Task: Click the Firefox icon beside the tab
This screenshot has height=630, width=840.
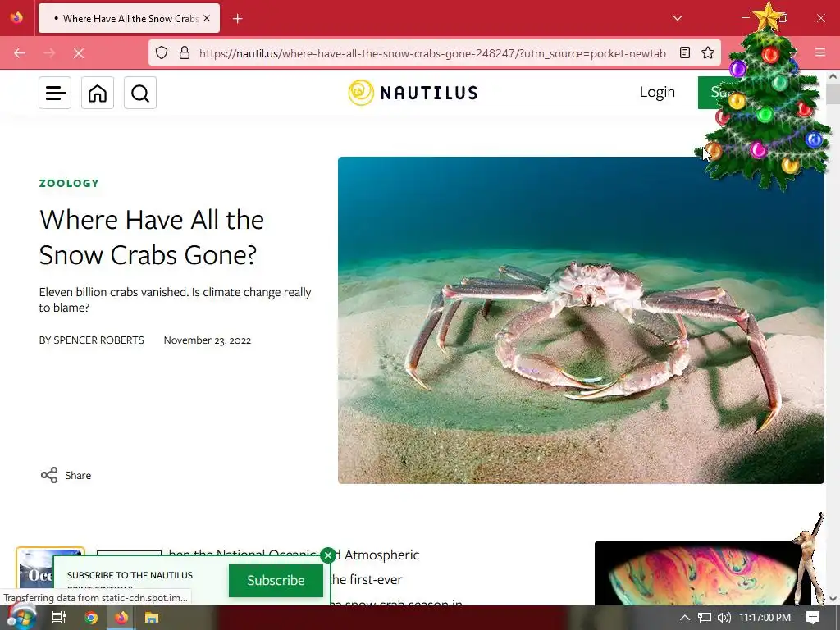Action: pos(16,18)
